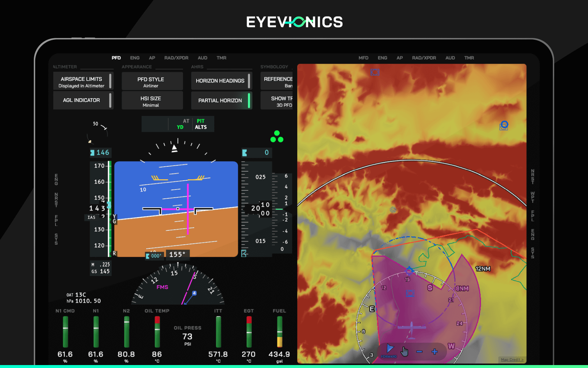Screen dimensions: 588x368
Task: Tap the FUEL gauge bar
Action: (280, 332)
